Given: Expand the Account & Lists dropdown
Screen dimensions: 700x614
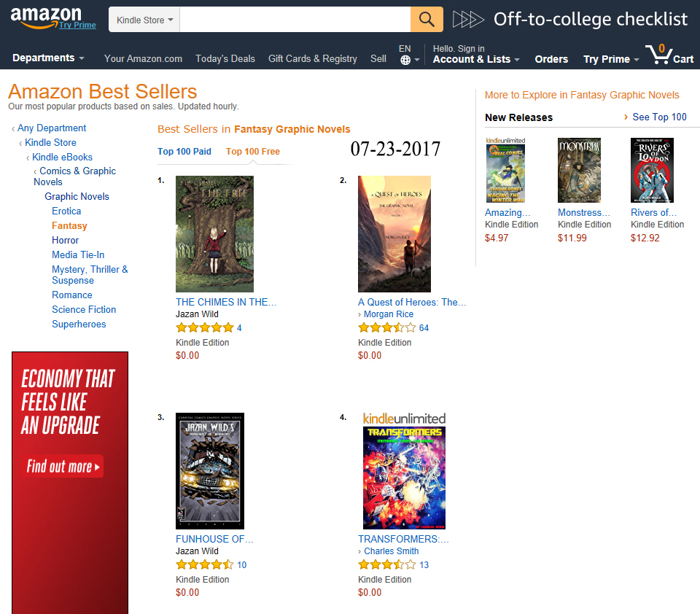Looking at the screenshot, I should (476, 59).
